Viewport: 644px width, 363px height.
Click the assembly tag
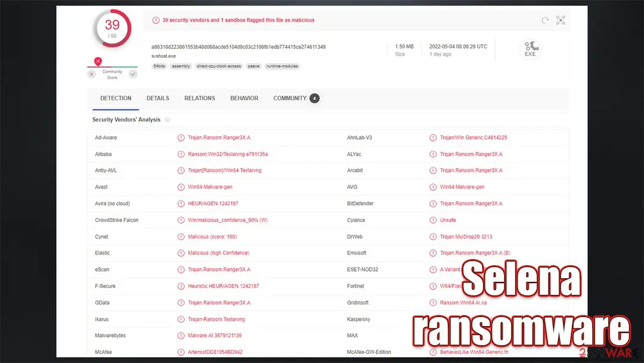[181, 66]
